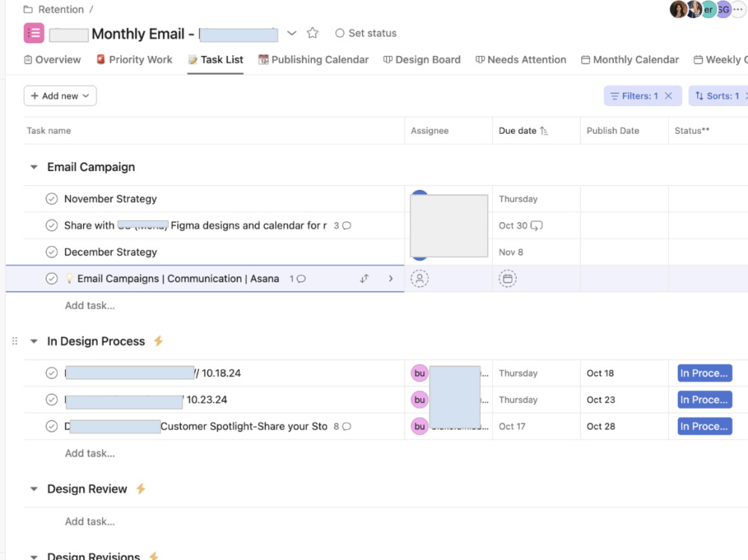
Task: Open comment bubble on Email Campaigns Asana task
Action: coord(298,279)
